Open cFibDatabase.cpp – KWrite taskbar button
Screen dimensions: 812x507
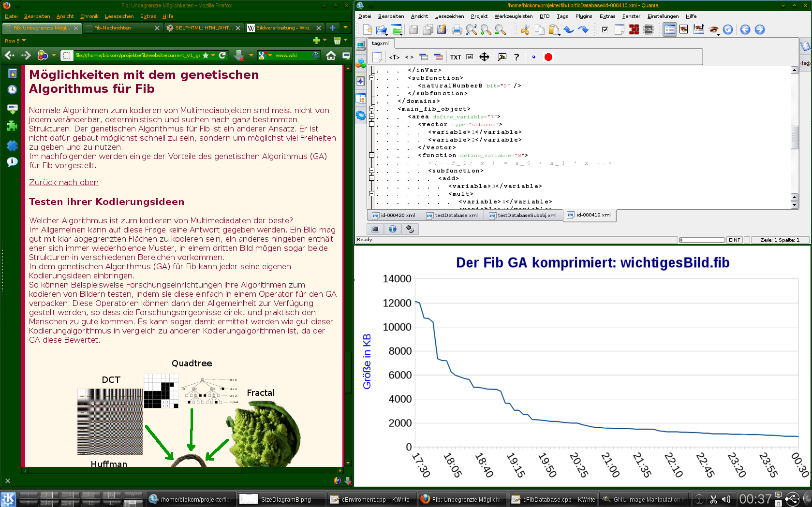click(553, 499)
